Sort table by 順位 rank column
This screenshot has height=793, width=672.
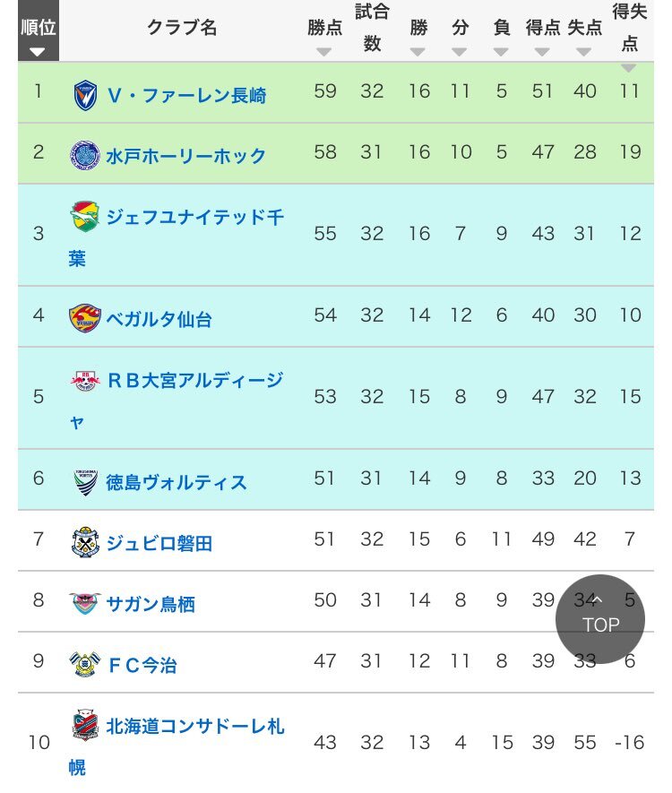click(38, 52)
